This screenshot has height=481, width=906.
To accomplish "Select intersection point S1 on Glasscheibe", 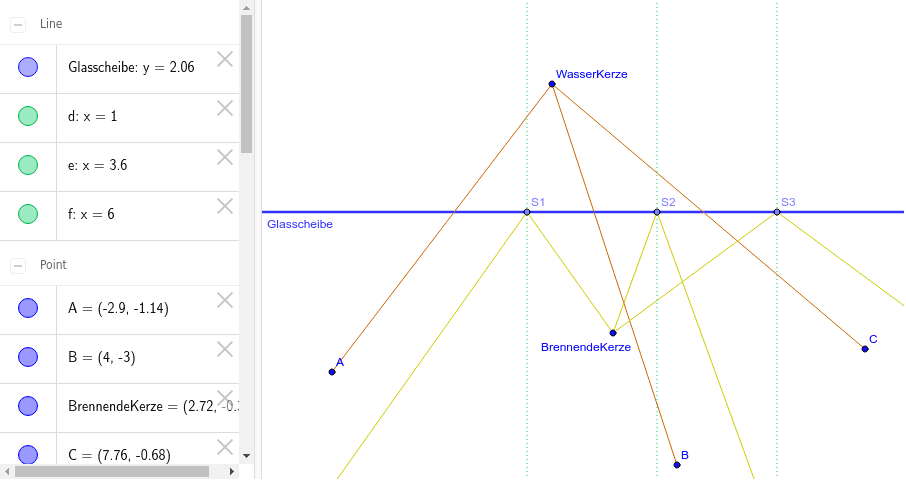I will click(x=527, y=212).
